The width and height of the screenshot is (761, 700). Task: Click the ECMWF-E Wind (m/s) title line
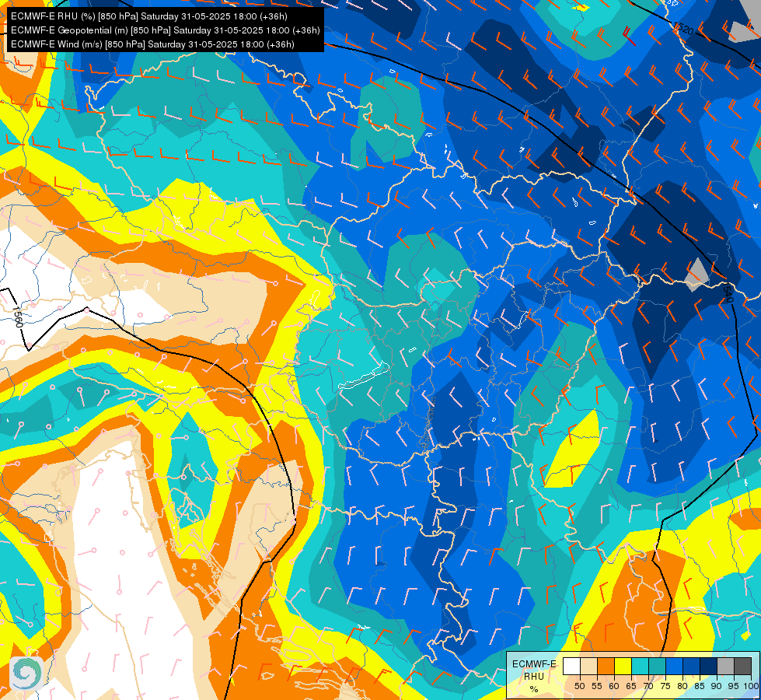152,44
